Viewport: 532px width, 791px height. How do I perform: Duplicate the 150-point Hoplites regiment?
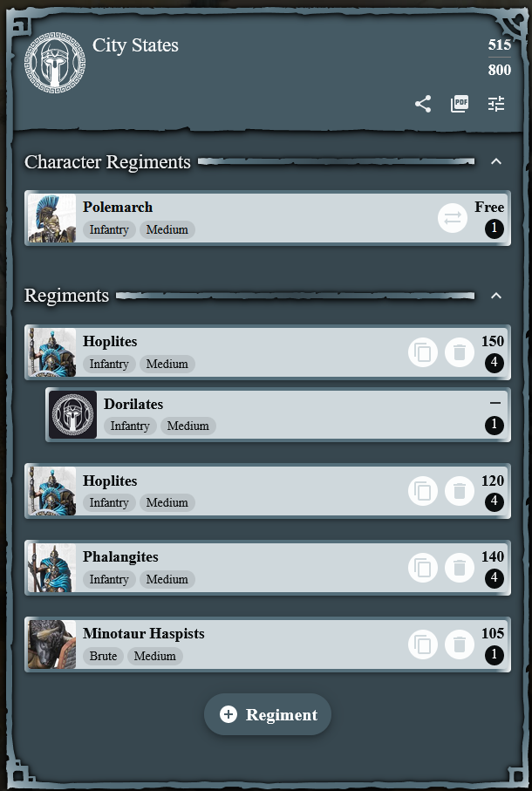click(423, 352)
